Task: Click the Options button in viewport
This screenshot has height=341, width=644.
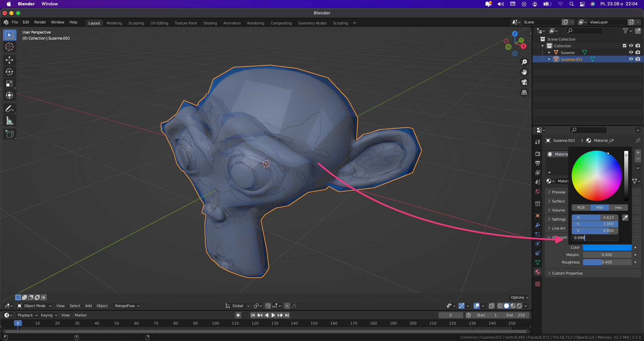Action: coord(519,297)
